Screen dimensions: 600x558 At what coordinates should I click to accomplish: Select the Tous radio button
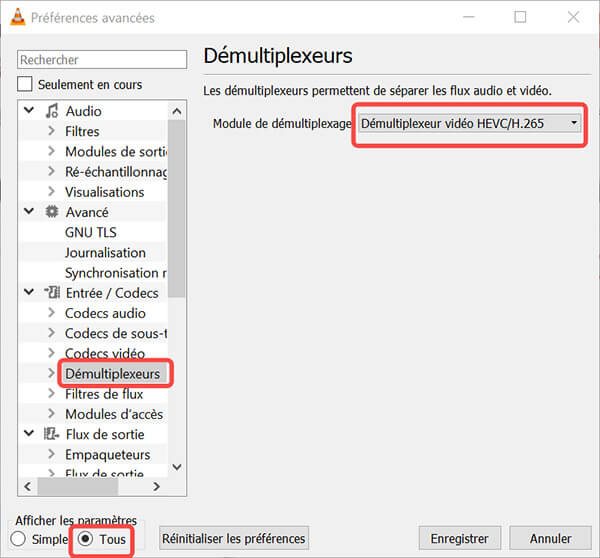tap(85, 539)
